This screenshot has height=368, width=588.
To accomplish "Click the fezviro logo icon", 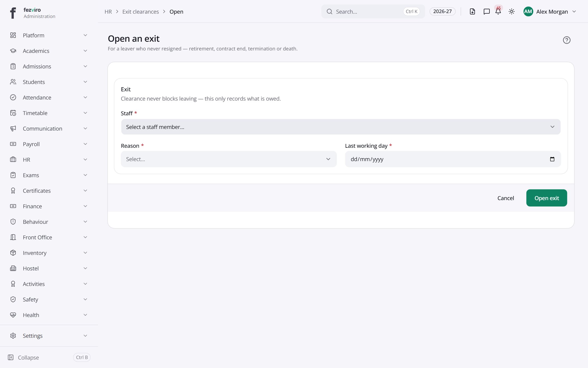I will (x=13, y=13).
